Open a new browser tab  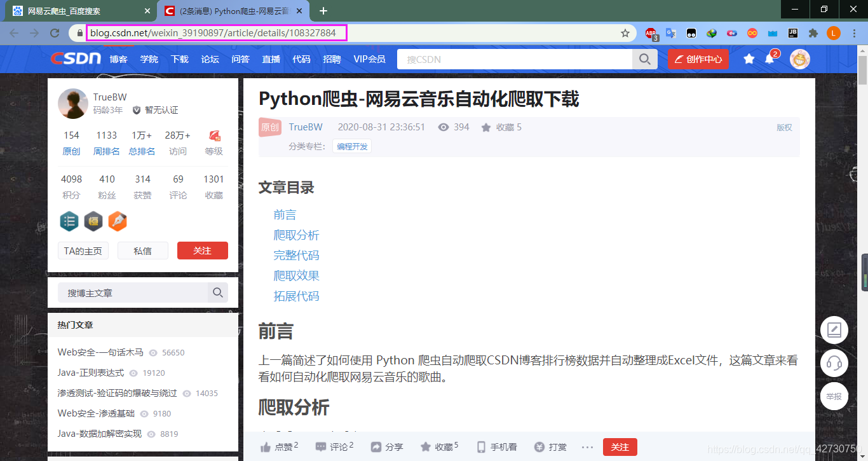pos(323,11)
